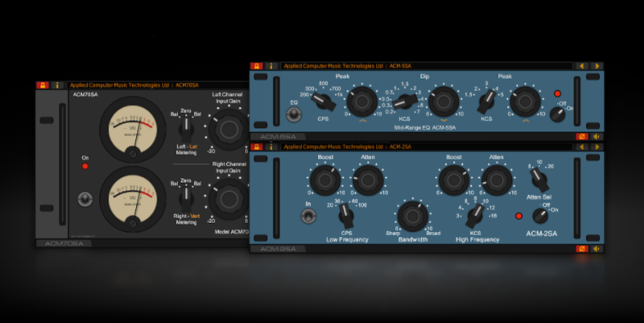The height and width of the screenshot is (323, 644).
Task: Flip the EQ toggle switch on ACM-5SA
Action: coord(294,114)
